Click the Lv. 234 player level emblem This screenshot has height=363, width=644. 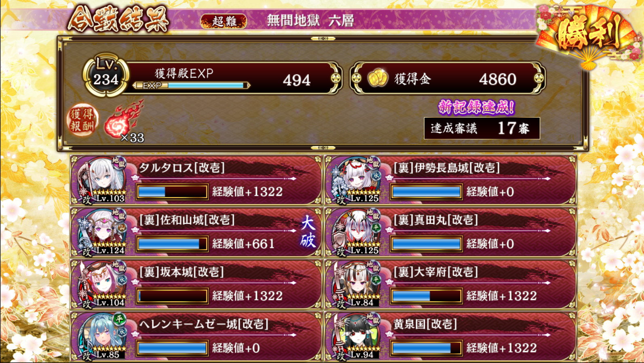106,75
